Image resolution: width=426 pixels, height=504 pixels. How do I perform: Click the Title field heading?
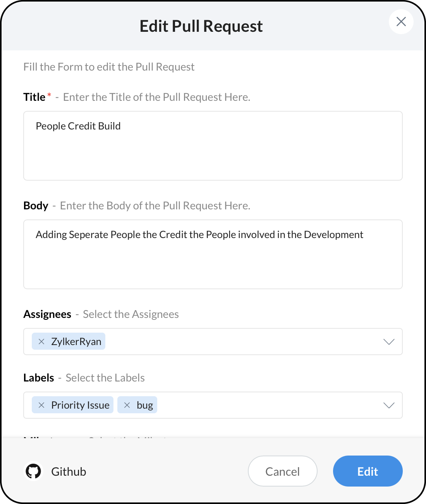pyautogui.click(x=34, y=97)
